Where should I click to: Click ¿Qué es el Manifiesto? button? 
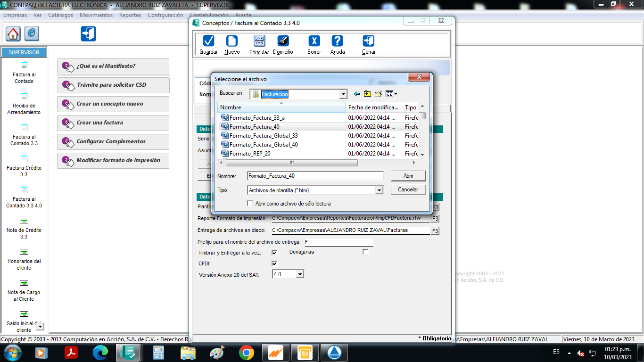pos(113,66)
